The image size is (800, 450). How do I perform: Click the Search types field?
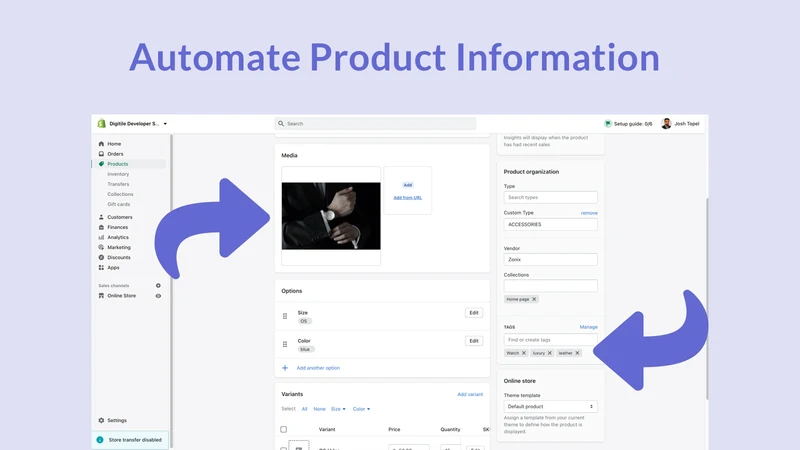click(x=551, y=197)
